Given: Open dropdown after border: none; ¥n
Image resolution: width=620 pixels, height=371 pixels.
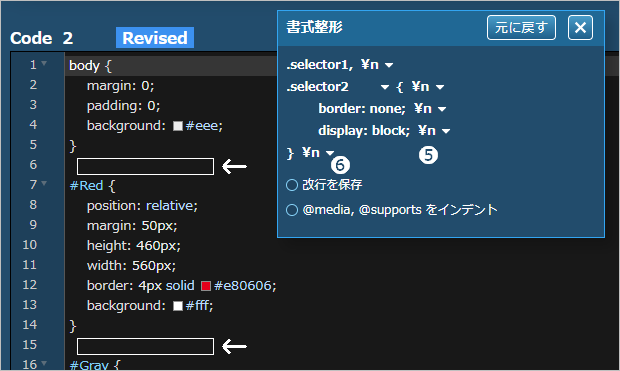Looking at the screenshot, I should pos(442,109).
